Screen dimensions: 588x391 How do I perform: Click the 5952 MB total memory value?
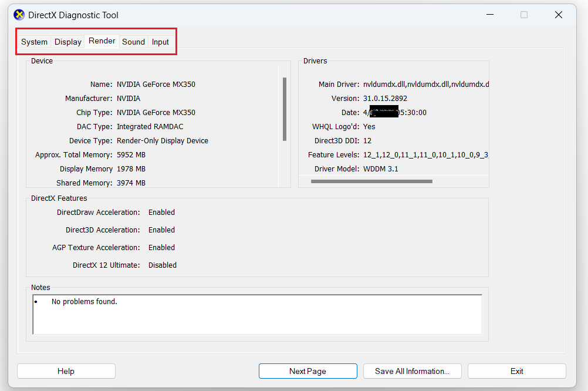tap(131, 154)
